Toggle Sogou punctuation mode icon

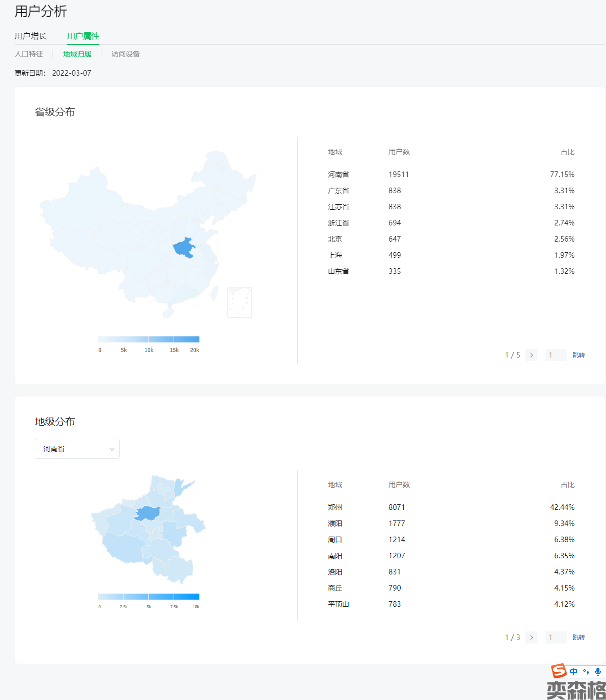[x=586, y=672]
